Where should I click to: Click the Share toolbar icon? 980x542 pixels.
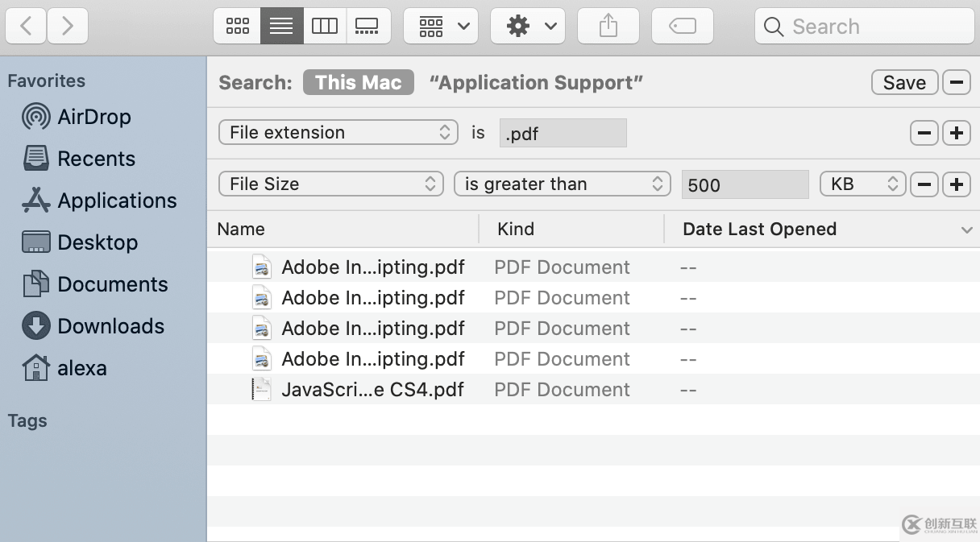point(608,27)
